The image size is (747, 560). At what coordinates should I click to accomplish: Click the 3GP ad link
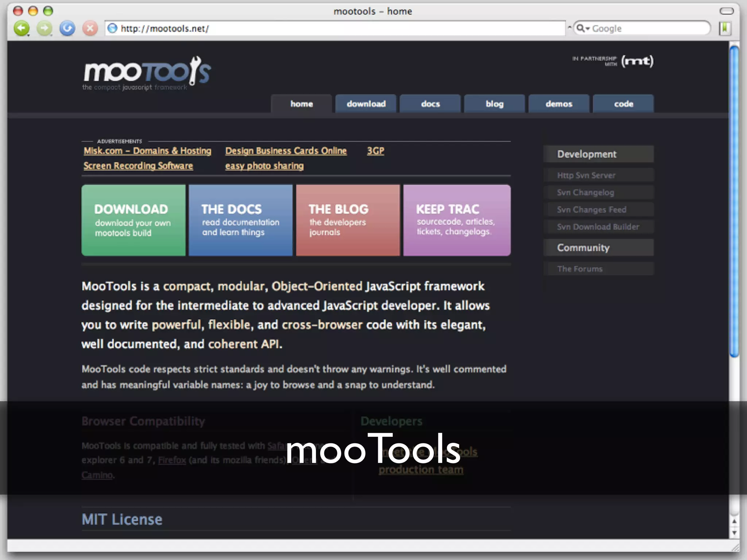coord(376,151)
